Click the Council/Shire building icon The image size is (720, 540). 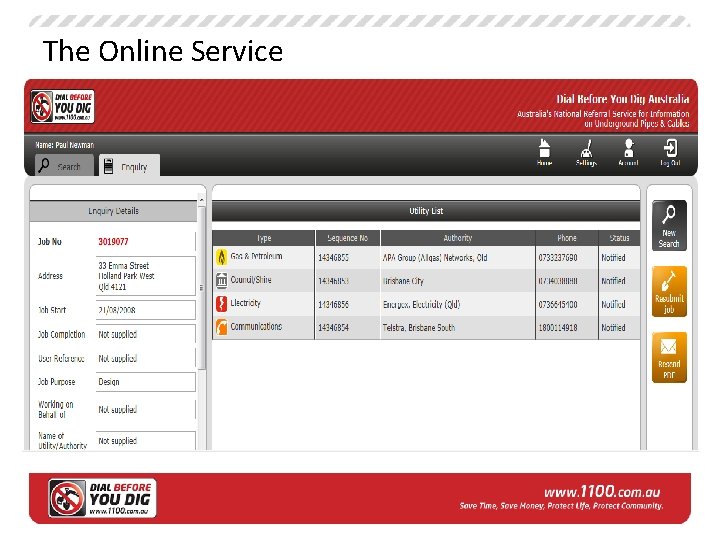tap(221, 280)
